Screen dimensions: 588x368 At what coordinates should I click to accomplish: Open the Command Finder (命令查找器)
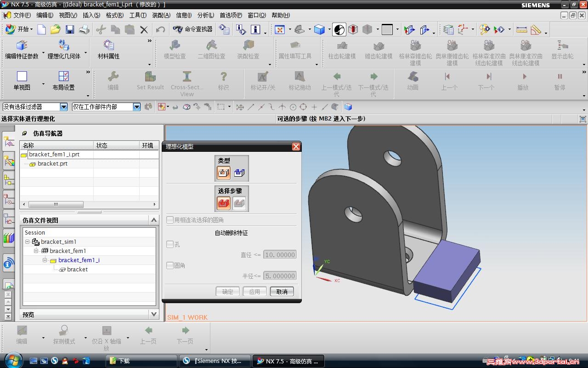(x=193, y=29)
